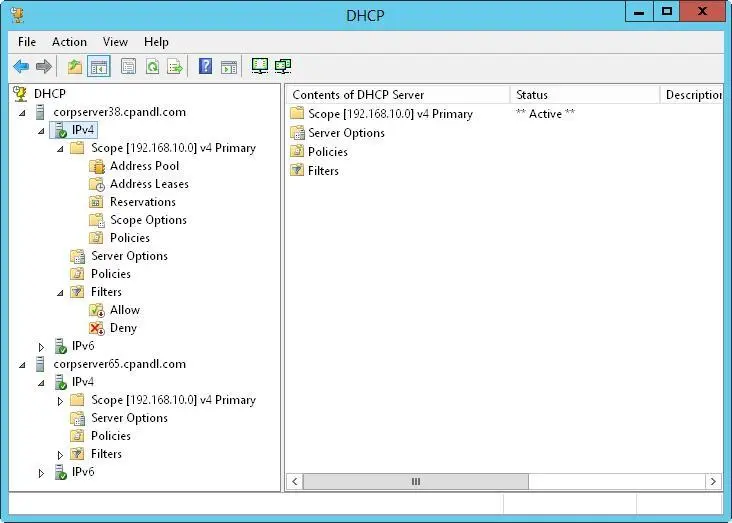Viewport: 732px width, 523px height.
Task: Click the Allow filter checkmark icon
Action: (x=97, y=310)
